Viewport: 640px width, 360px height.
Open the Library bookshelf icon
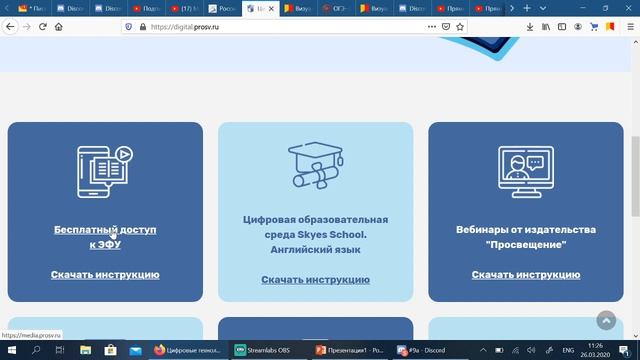pos(546,27)
